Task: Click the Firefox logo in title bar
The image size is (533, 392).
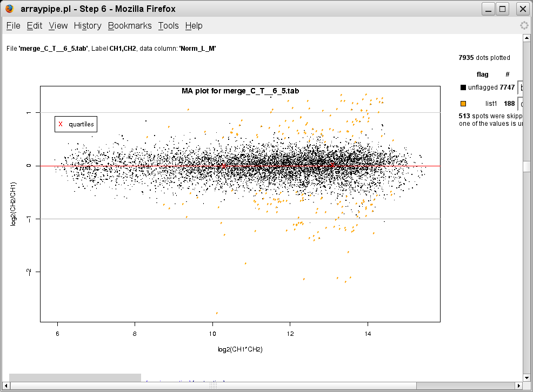Action: (x=10, y=9)
